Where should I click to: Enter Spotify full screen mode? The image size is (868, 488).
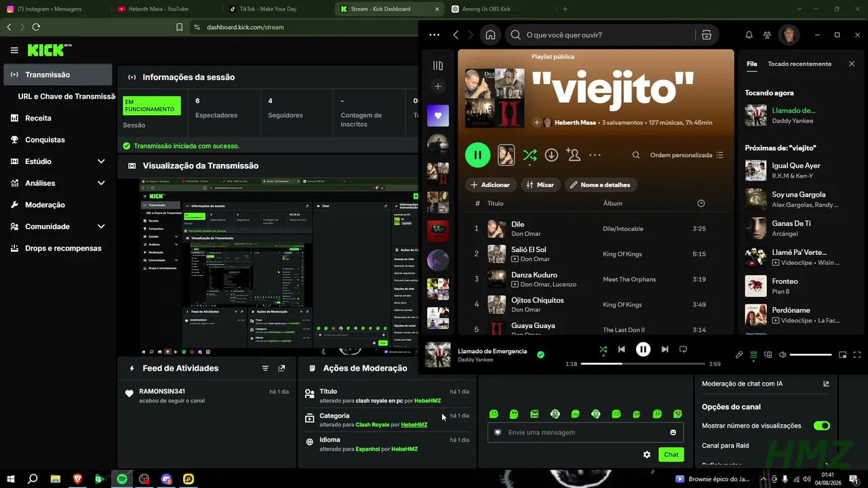pyautogui.click(x=857, y=354)
